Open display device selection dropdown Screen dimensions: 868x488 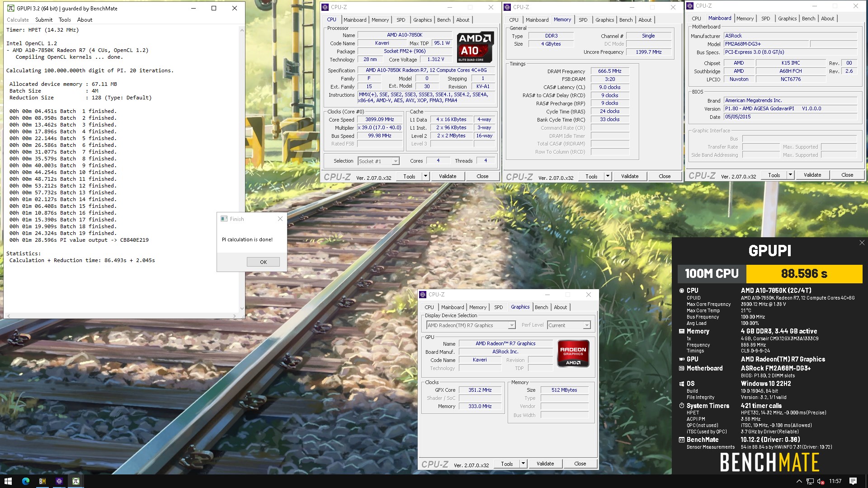[471, 325]
